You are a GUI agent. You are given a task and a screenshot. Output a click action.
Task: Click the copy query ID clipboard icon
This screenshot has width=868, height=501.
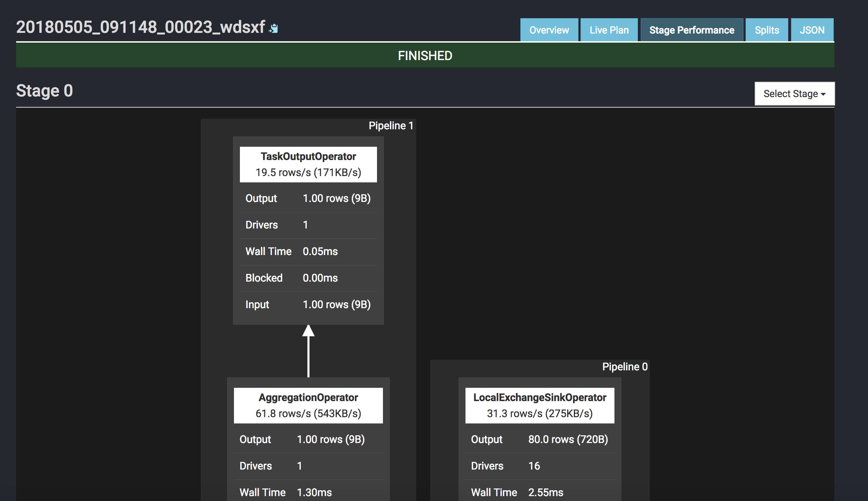[274, 28]
